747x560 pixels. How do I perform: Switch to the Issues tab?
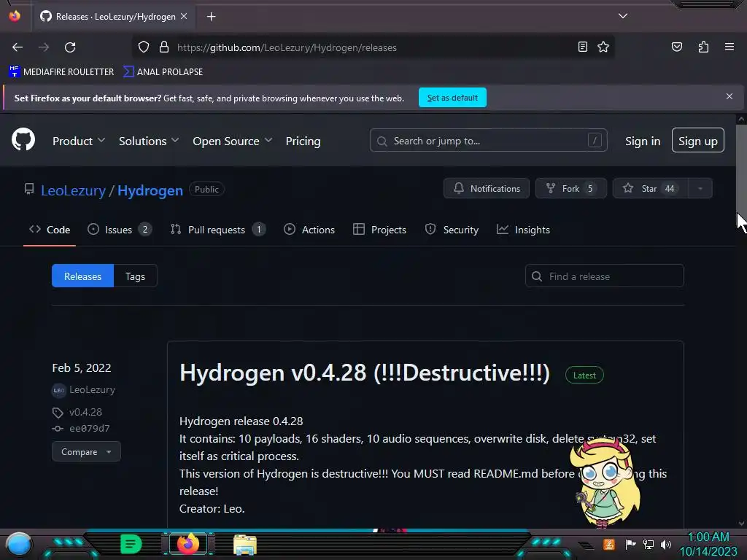click(x=120, y=230)
